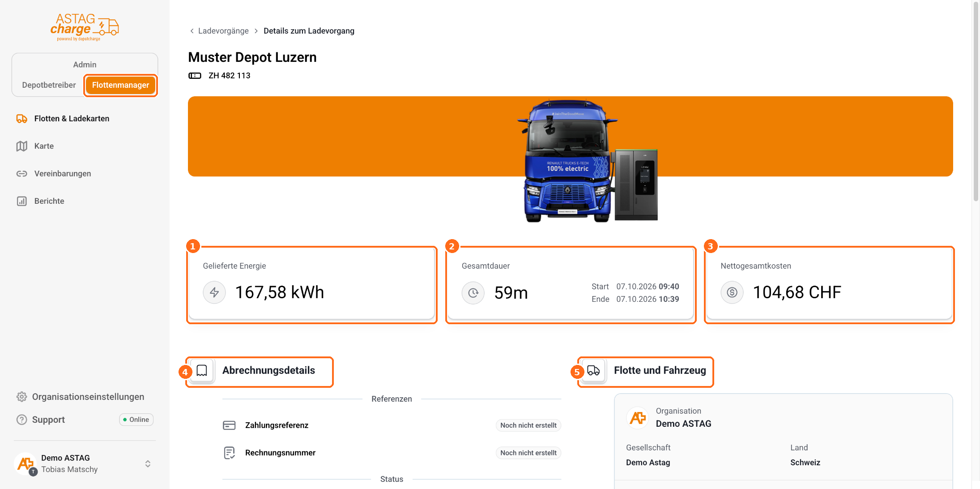Screen dimensions: 980x489
Task: Click the lightning bolt icon in Gelieferte Energie
Action: click(214, 292)
